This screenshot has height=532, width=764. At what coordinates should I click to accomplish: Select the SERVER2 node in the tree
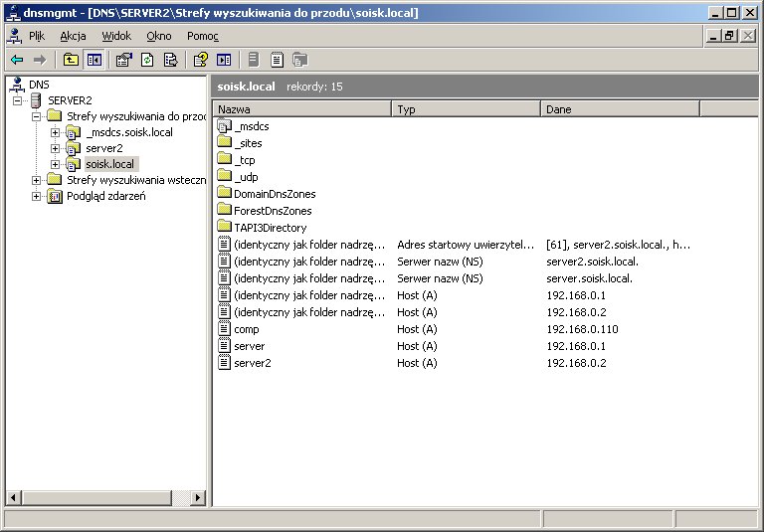pyautogui.click(x=70, y=100)
